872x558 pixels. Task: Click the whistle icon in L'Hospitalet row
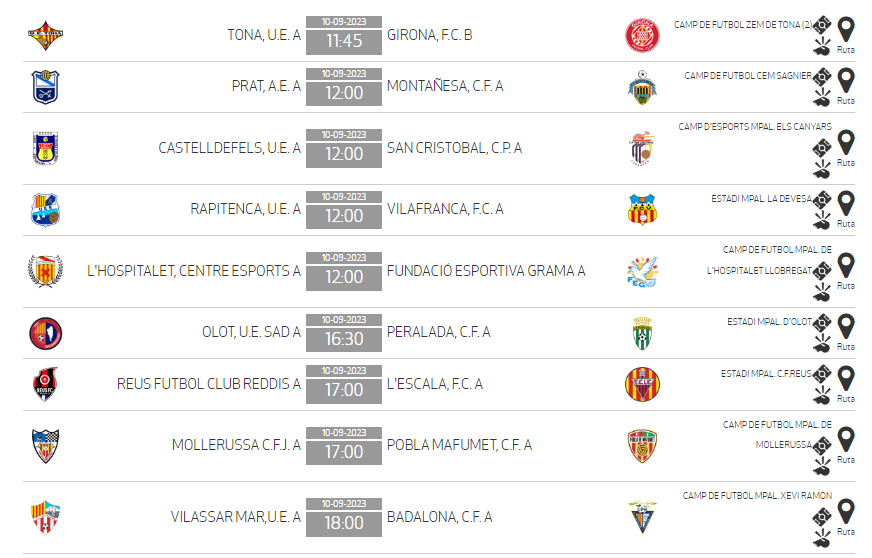(x=822, y=292)
